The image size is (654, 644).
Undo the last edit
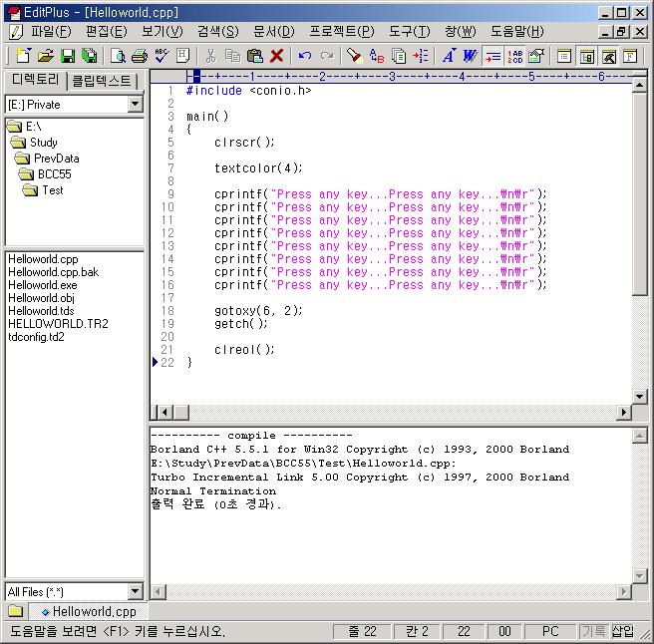click(305, 56)
